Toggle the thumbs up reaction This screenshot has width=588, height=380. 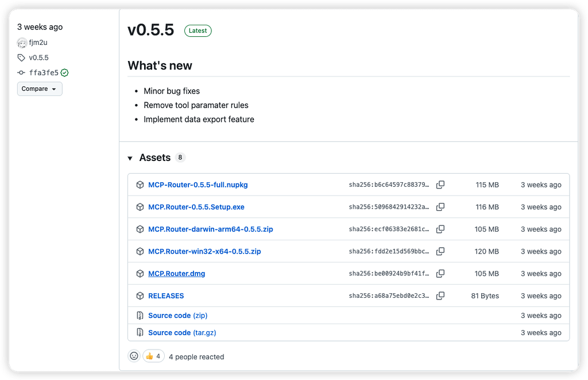click(154, 356)
